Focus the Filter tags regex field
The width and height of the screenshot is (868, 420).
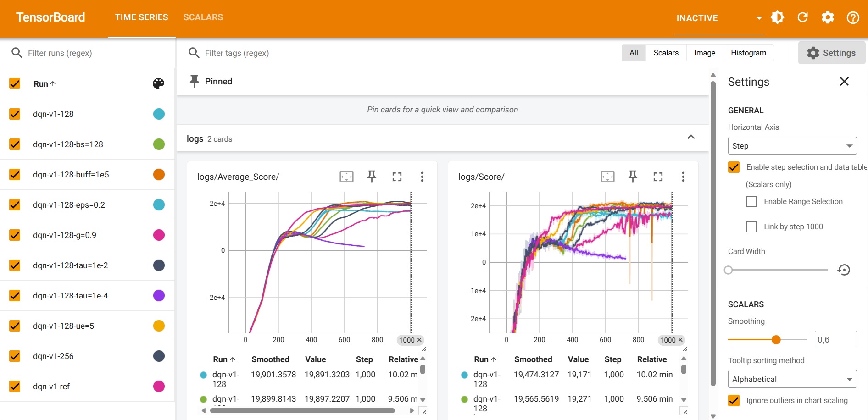click(x=408, y=53)
